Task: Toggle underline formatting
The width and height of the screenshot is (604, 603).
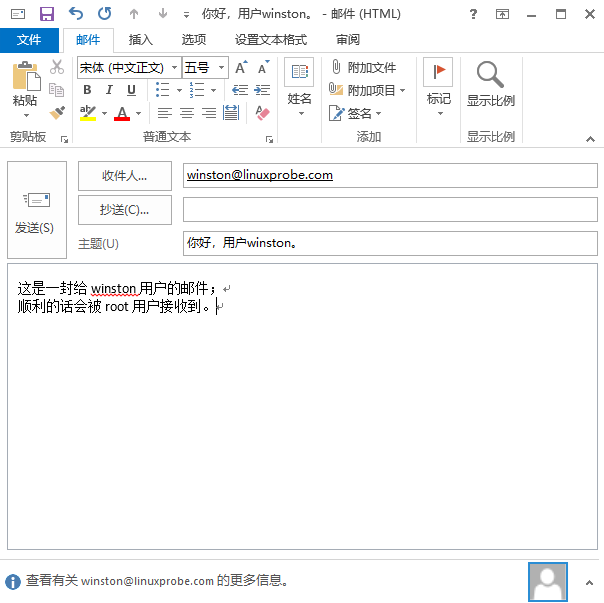Action: point(131,90)
